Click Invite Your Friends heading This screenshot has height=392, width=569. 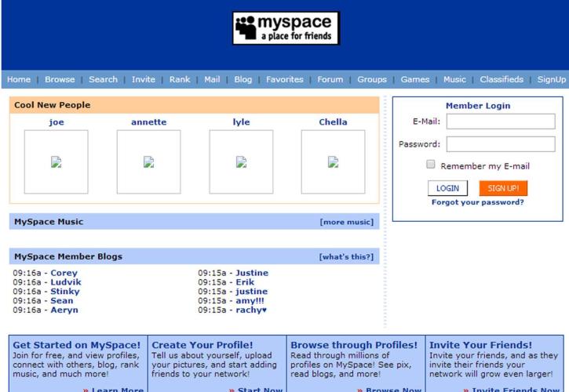480,345
